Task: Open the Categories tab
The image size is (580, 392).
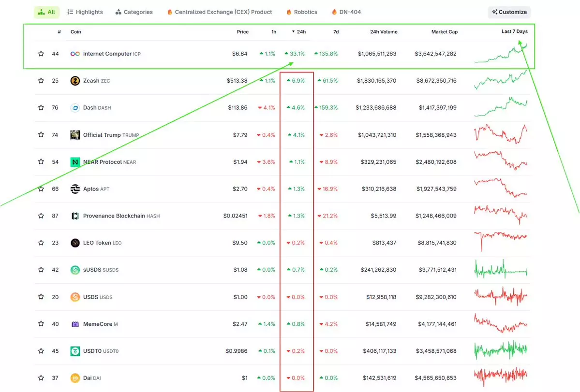Action: pos(134,12)
